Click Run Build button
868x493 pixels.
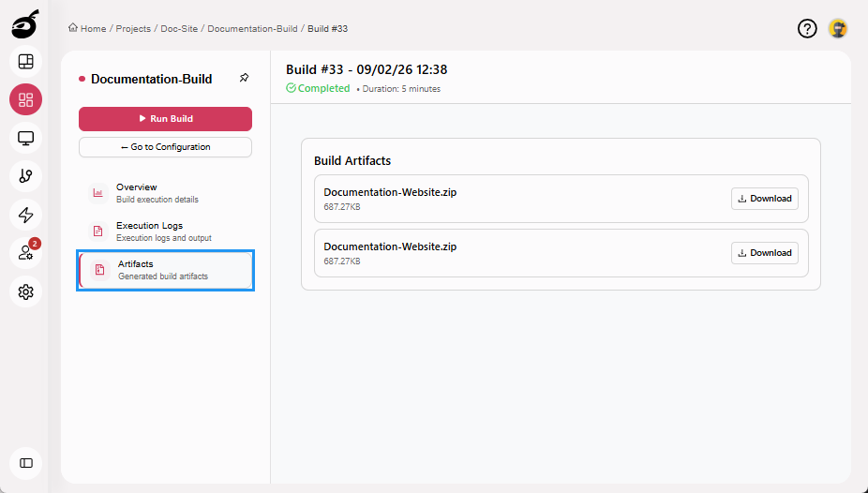(x=166, y=118)
